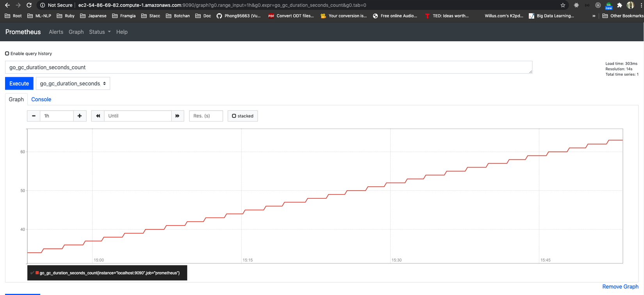Image resolution: width=644 pixels, height=295 pixels.
Task: Open the Willus.com's K2pd bookmark
Action: [x=503, y=16]
